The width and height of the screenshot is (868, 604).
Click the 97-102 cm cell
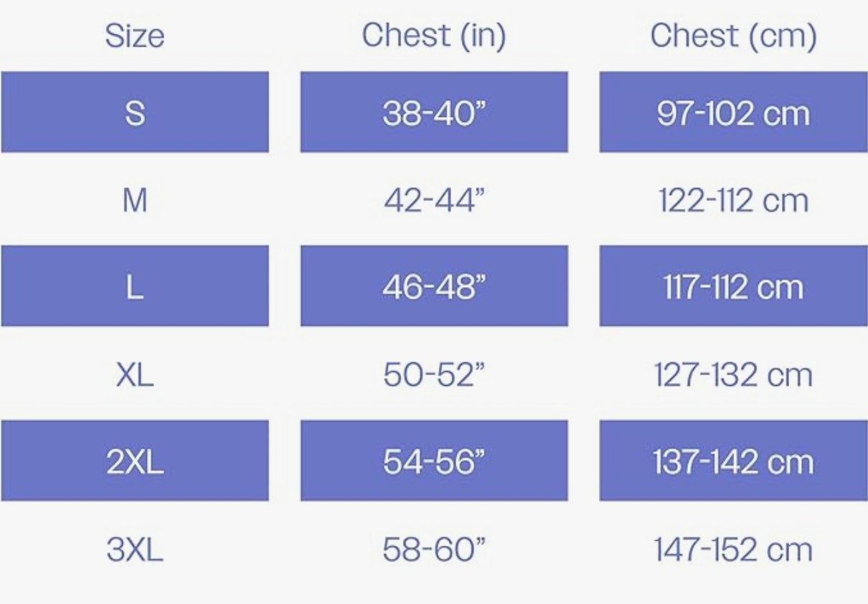[733, 112]
